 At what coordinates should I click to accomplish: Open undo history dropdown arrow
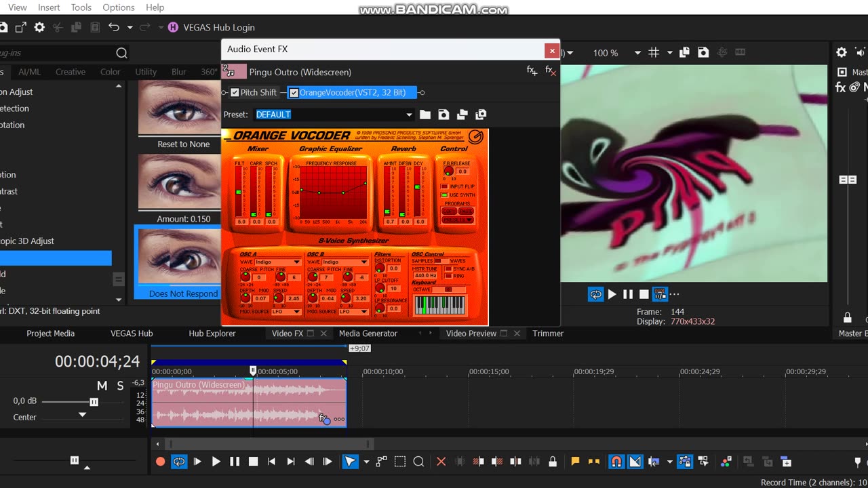[130, 28]
